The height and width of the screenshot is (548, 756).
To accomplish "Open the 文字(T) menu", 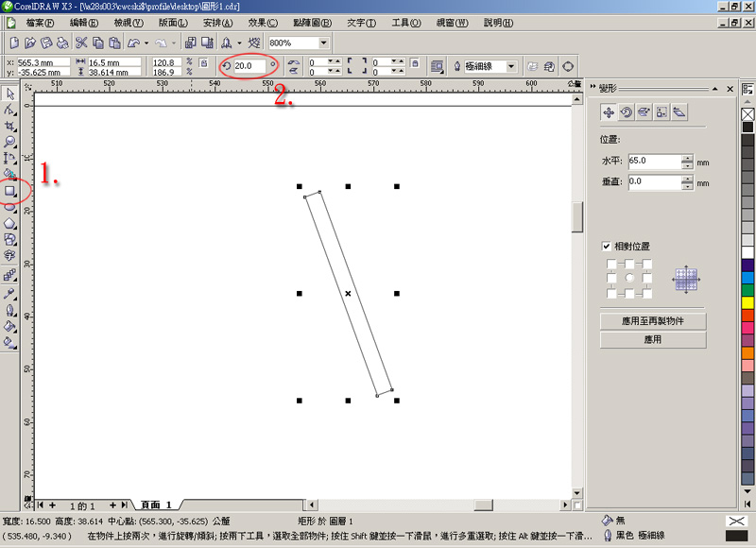I will 361,23.
